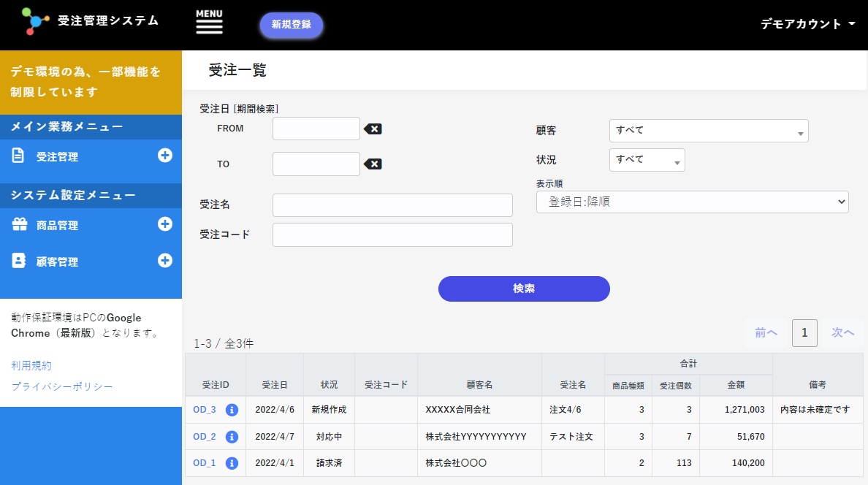
Task: Open the プライバシーポリシー link
Action: pos(62,386)
